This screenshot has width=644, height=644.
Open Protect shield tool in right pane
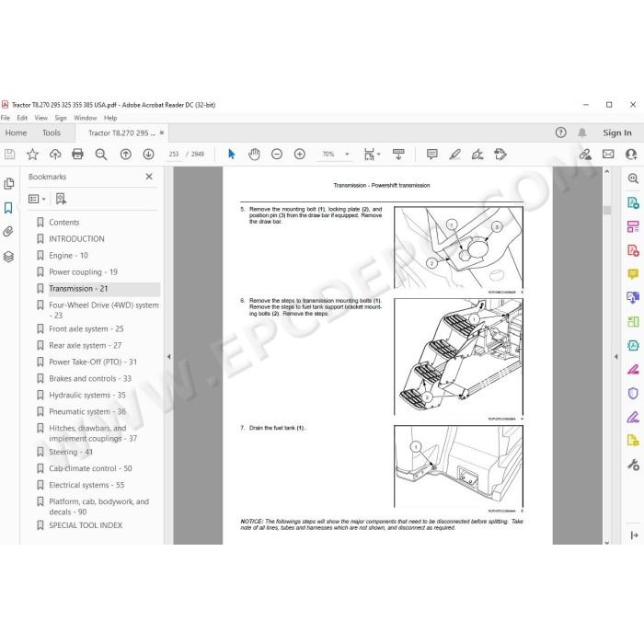point(633,393)
